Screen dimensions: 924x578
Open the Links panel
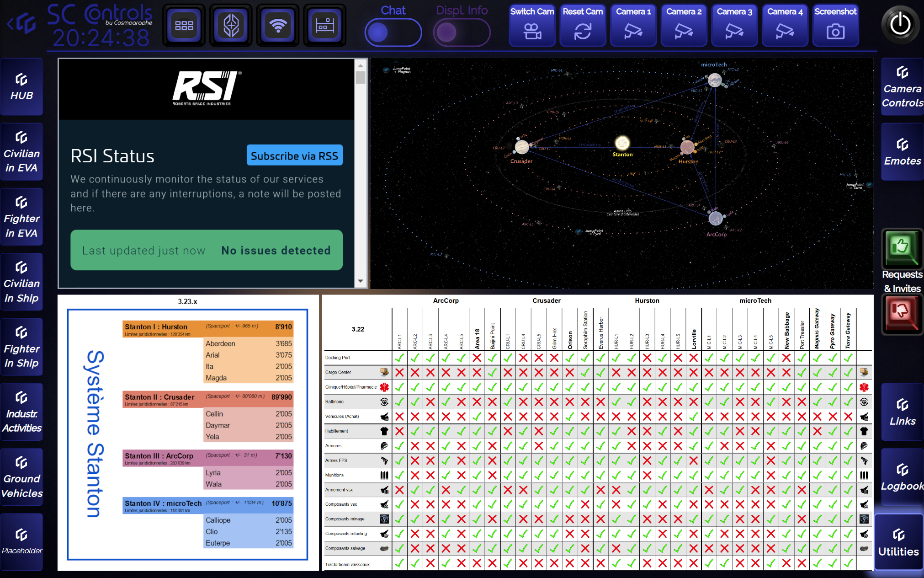coord(903,412)
